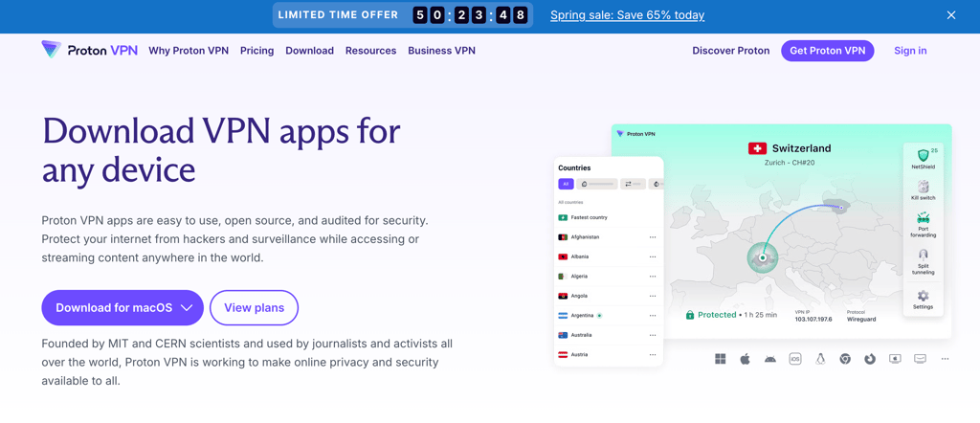The height and width of the screenshot is (423, 980).
Task: Show more platforms via the ellipsis icon
Action: [x=945, y=359]
